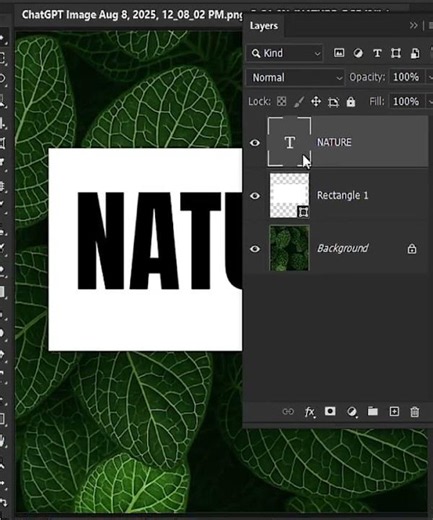This screenshot has height=520, width=433.
Task: Open the fx layer style menu
Action: click(x=310, y=412)
